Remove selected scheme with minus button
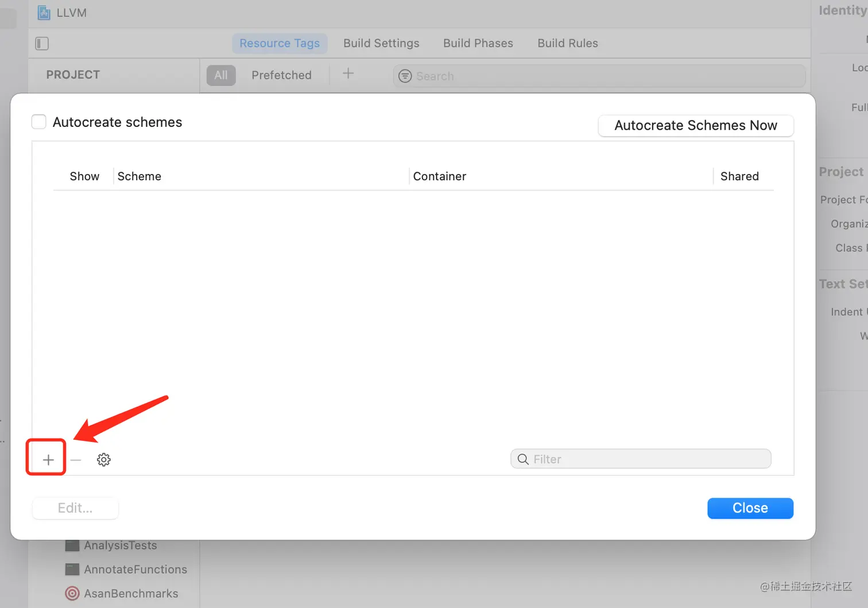 click(76, 460)
